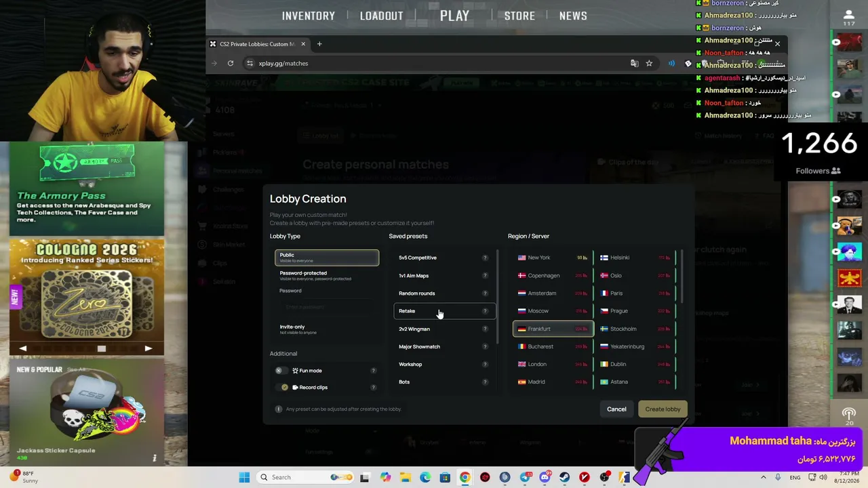Image resolution: width=868 pixels, height=488 pixels.
Task: Open Copilot from the taskbar
Action: click(x=385, y=477)
